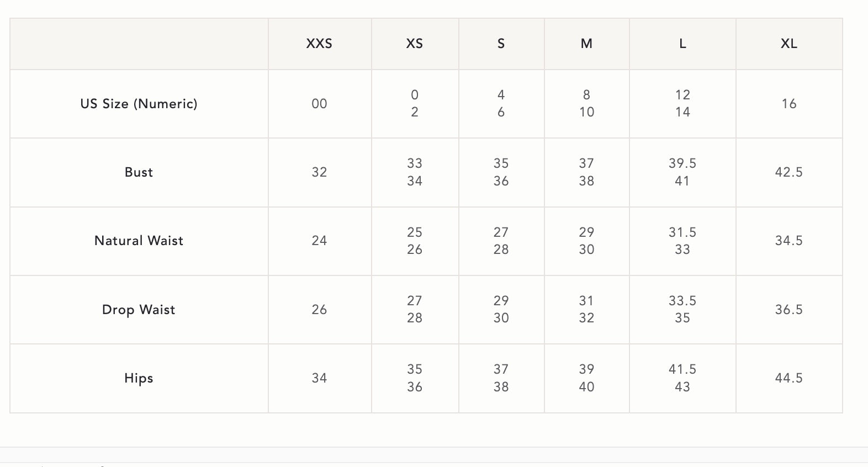
Task: Select the XL size column header
Action: 788,44
